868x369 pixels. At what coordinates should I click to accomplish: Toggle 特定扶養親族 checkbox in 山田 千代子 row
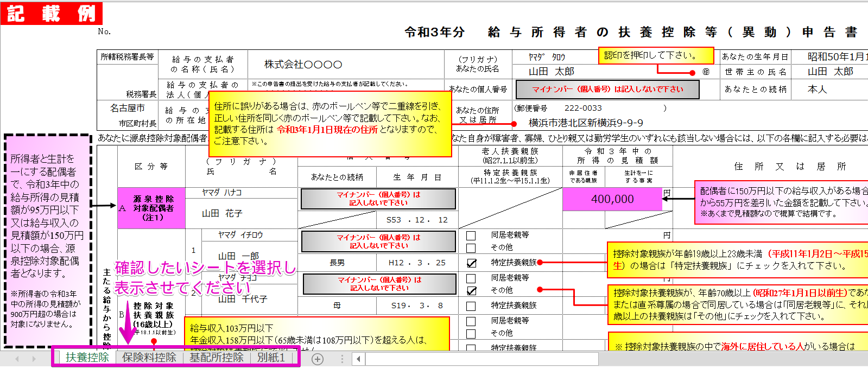click(x=471, y=306)
